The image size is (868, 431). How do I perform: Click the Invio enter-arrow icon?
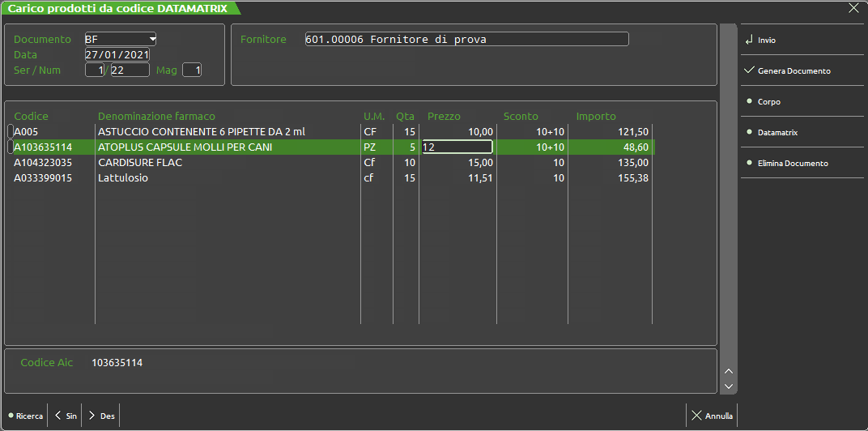(748, 40)
